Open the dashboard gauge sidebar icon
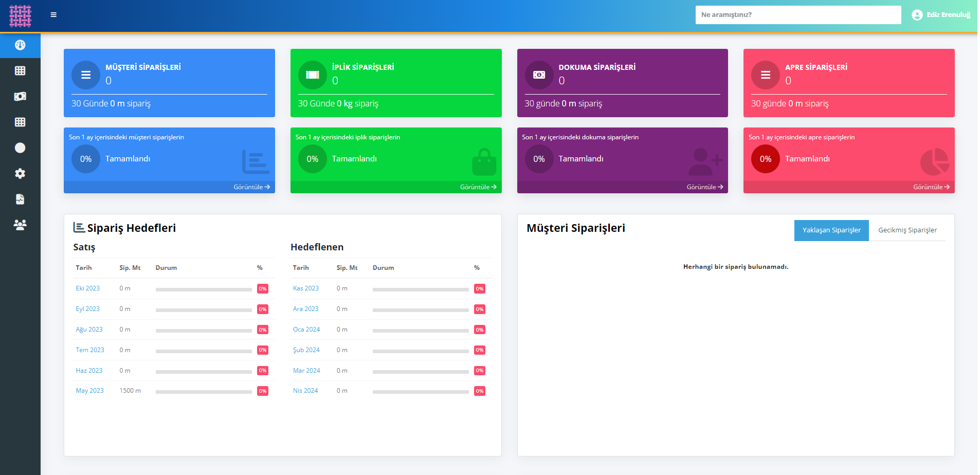This screenshot has width=980, height=475. click(20, 45)
